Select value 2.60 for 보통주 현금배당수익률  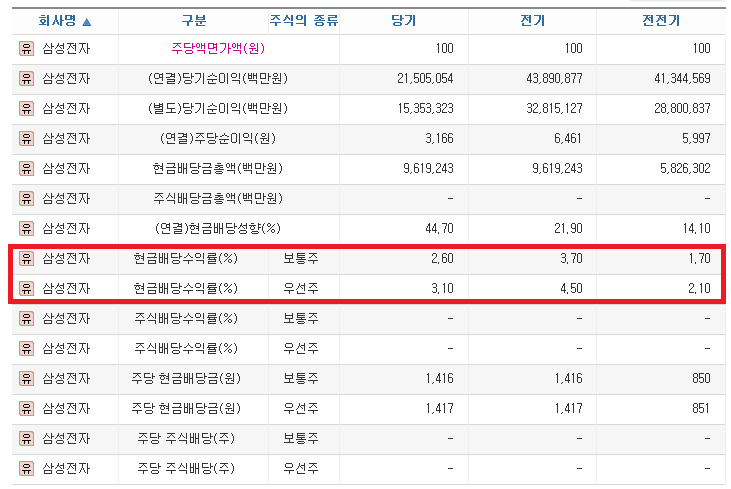442,258
